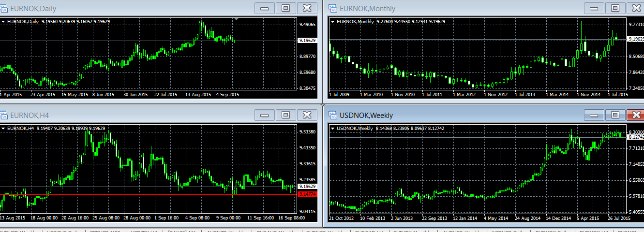Click the EURNOK,H4 window chart icon
The width and height of the screenshot is (644, 232).
[4, 115]
